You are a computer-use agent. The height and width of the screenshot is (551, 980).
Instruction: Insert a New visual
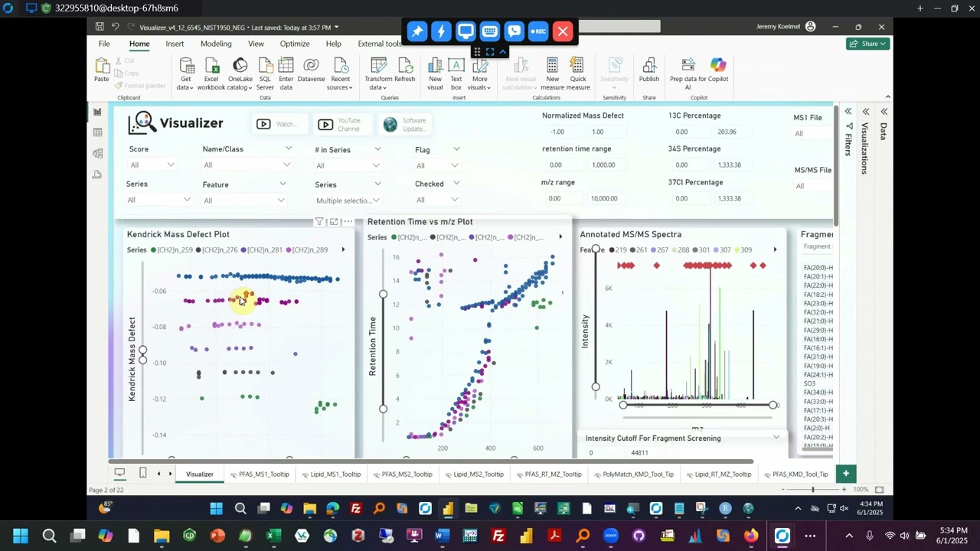pyautogui.click(x=435, y=73)
